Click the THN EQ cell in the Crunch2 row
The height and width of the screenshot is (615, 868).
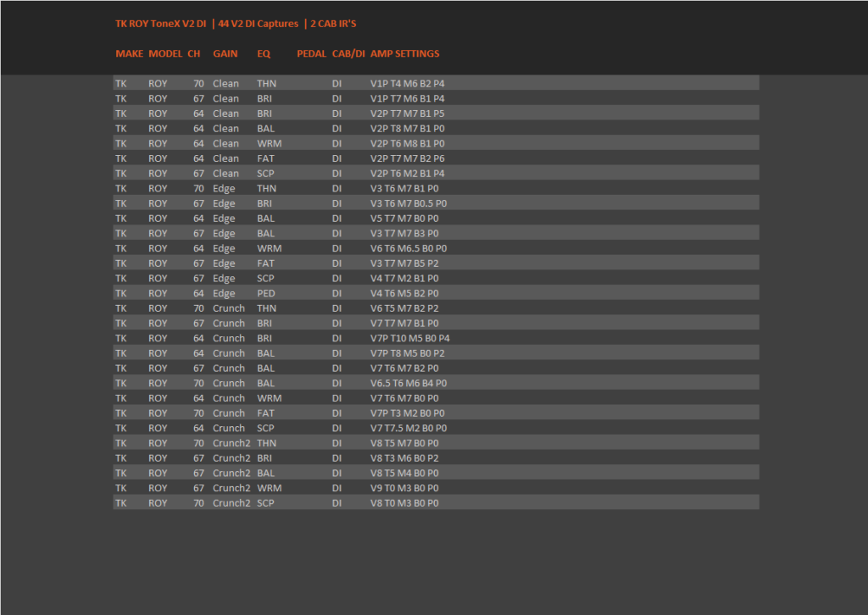[x=267, y=443]
